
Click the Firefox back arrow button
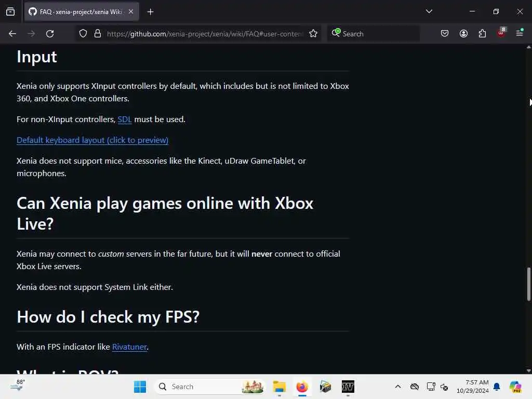12,34
